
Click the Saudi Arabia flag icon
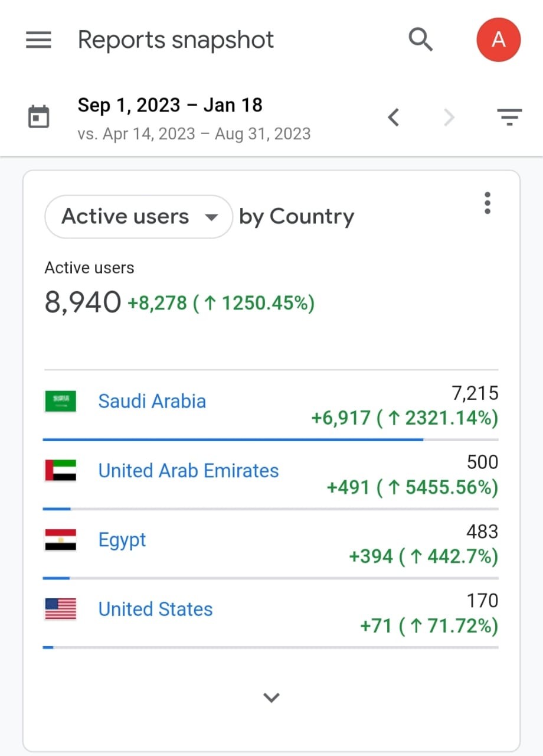61,401
